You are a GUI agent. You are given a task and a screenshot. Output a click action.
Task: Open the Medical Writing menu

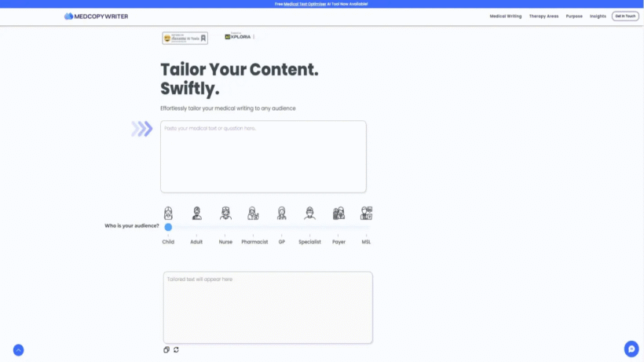tap(505, 16)
